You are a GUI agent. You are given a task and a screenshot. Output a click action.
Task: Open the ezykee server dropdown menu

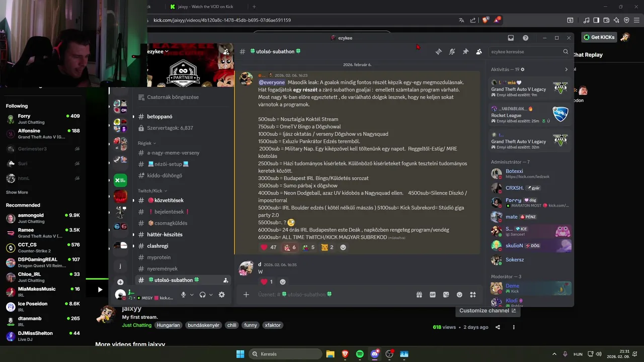pyautogui.click(x=157, y=51)
